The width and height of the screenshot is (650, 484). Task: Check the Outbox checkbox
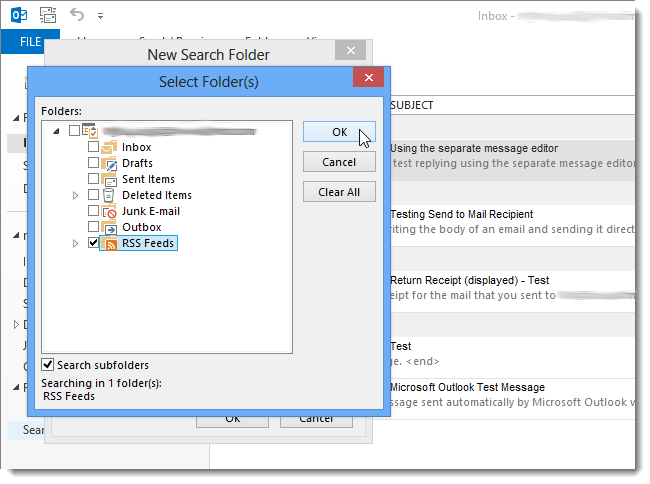click(93, 227)
